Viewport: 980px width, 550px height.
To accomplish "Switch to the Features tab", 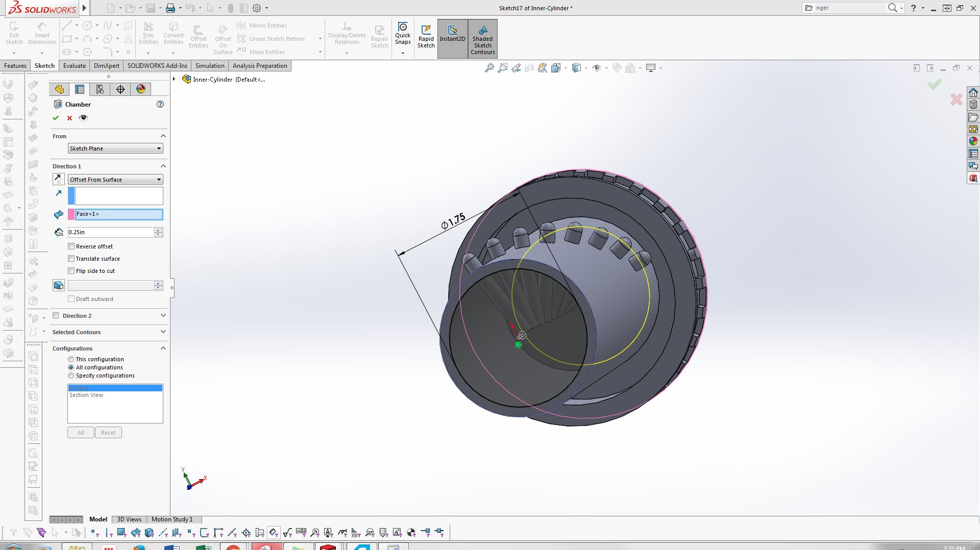I will 15,66.
